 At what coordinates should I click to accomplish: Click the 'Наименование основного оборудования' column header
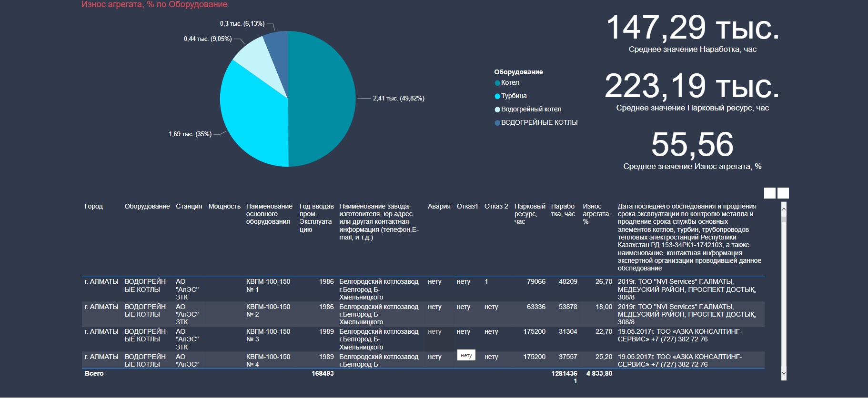click(269, 214)
